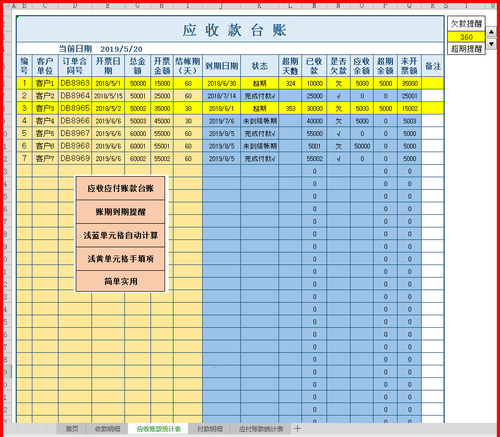Select the 欠款提醒 label cell

click(x=466, y=24)
